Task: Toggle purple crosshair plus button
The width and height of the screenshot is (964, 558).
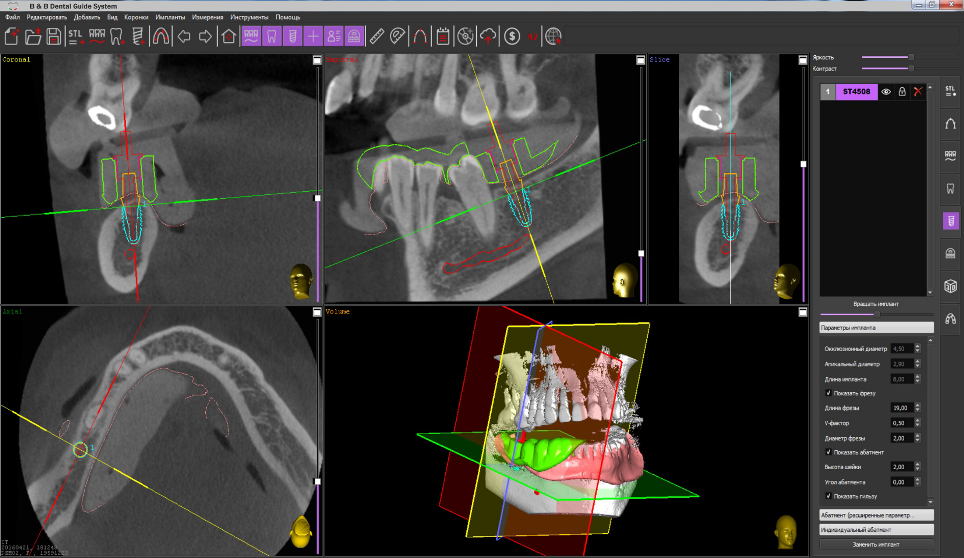Action: [313, 36]
